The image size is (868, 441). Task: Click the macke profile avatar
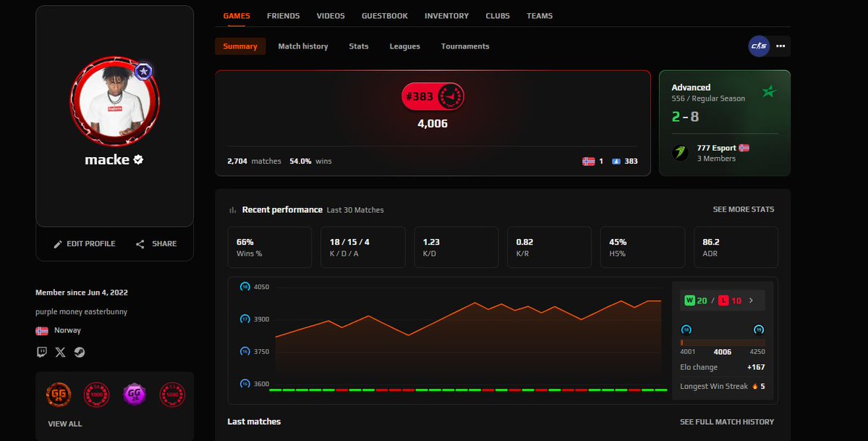[114, 101]
